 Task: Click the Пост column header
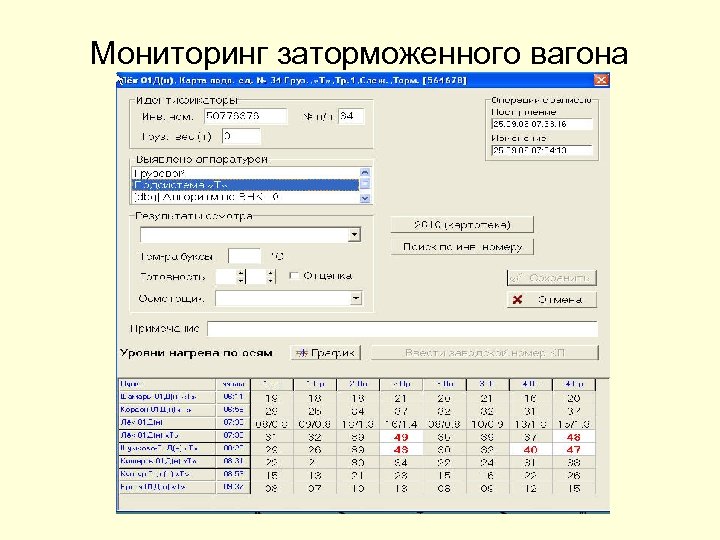click(x=167, y=384)
